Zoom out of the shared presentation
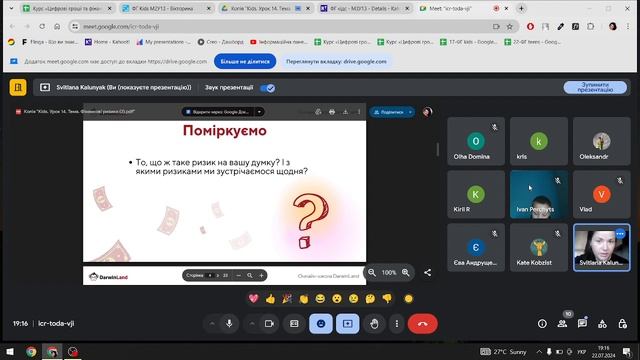 (372, 272)
